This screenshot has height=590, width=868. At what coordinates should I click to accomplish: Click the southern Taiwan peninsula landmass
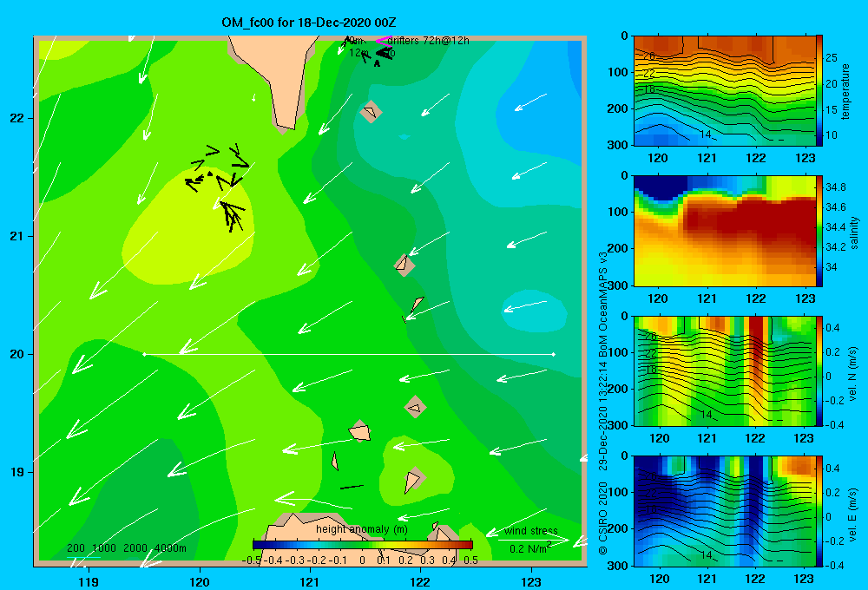click(279, 77)
